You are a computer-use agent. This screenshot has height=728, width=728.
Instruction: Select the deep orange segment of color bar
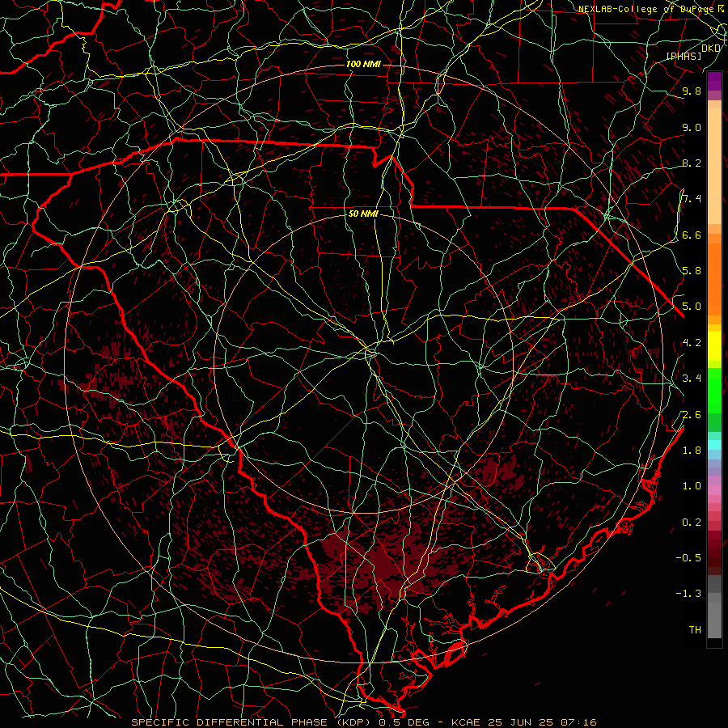(714, 280)
